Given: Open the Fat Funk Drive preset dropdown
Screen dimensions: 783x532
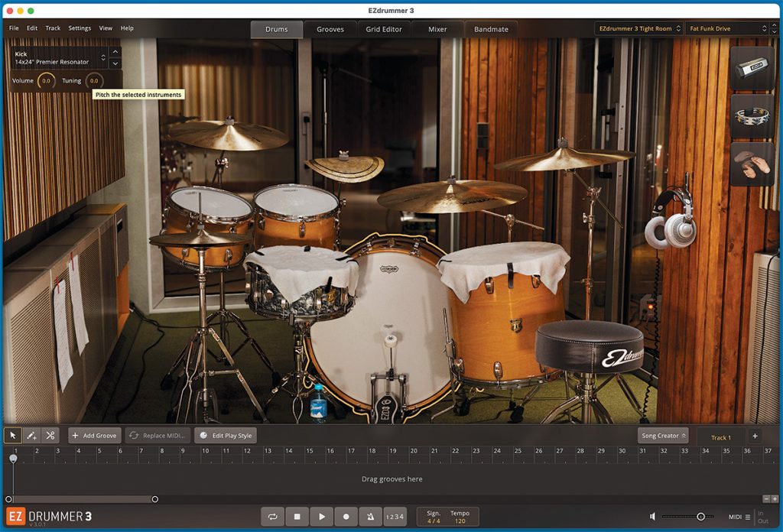Looking at the screenshot, I should (727, 28).
